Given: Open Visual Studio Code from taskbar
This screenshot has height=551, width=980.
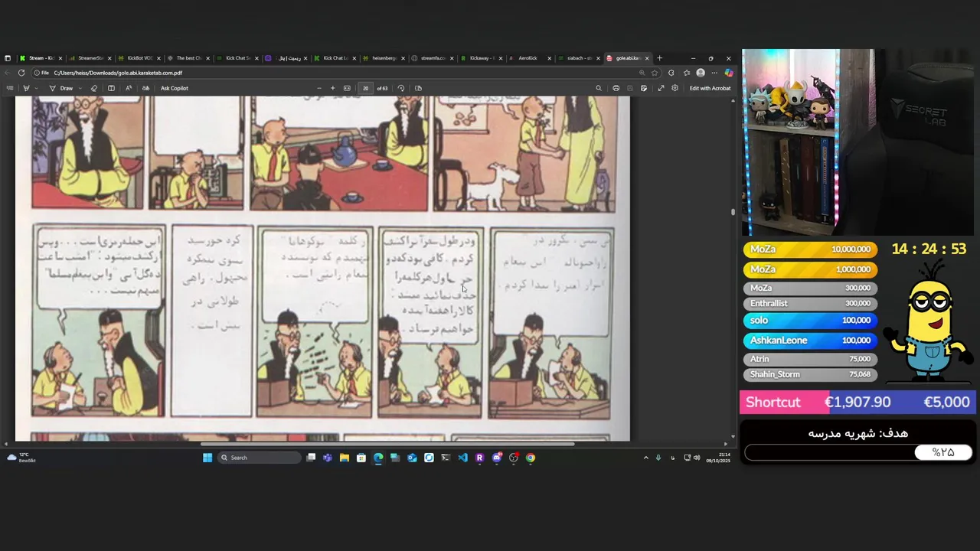Looking at the screenshot, I should (462, 458).
